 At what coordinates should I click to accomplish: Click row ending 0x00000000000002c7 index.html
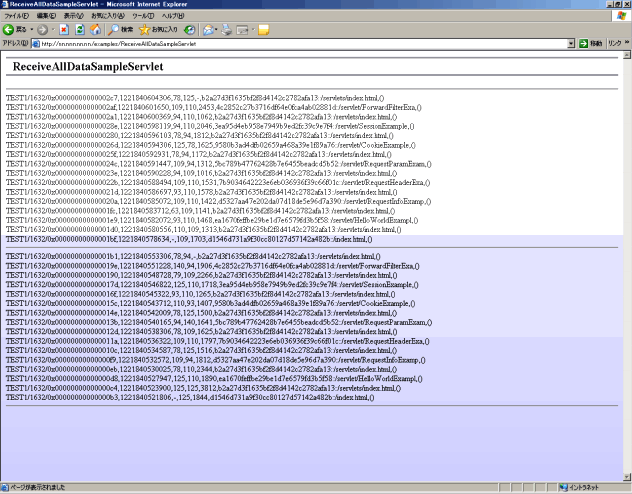coord(195,98)
